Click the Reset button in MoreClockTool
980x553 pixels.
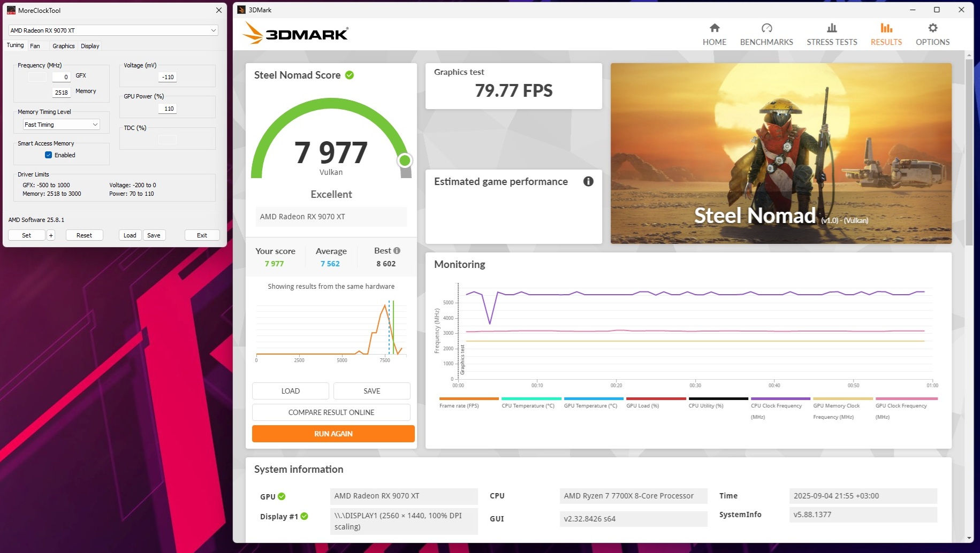(84, 235)
